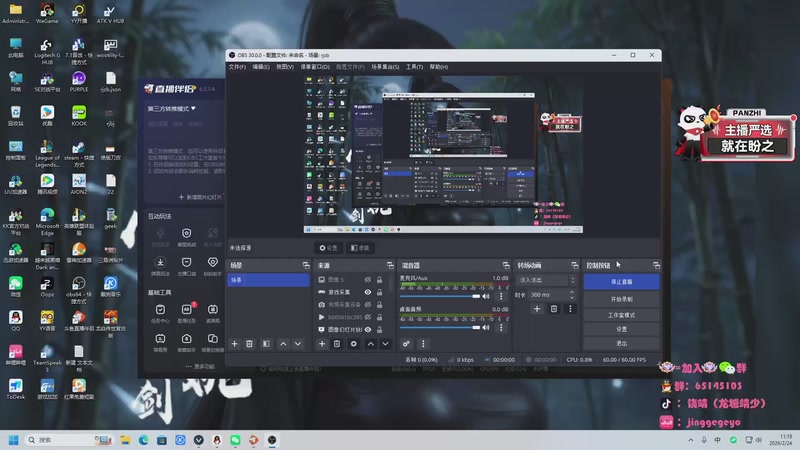Image resolution: width=800 pixels, height=450 pixels.
Task: Undock the 来源 panel via float icon
Action: pyautogui.click(x=390, y=265)
